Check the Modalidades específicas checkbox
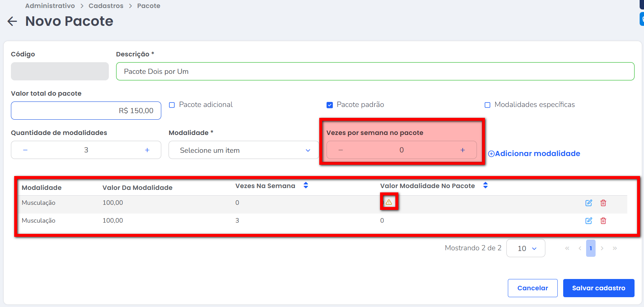Viewport: 644px width, 307px height. pos(487,105)
